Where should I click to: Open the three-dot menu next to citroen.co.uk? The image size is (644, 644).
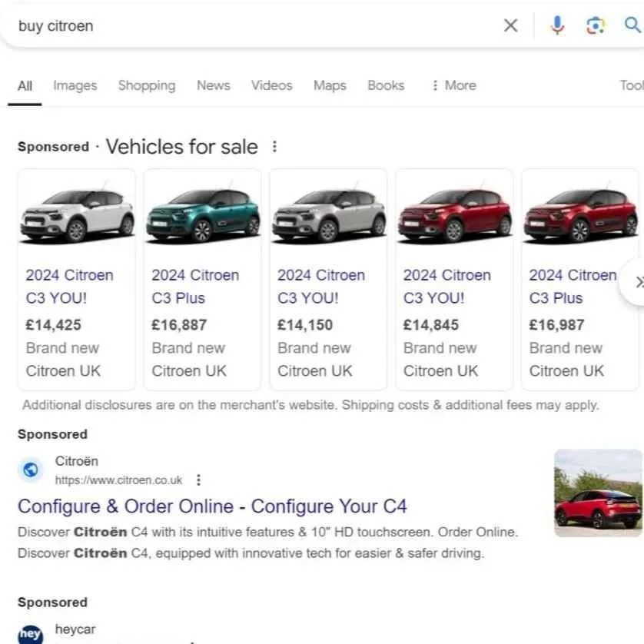click(x=198, y=480)
